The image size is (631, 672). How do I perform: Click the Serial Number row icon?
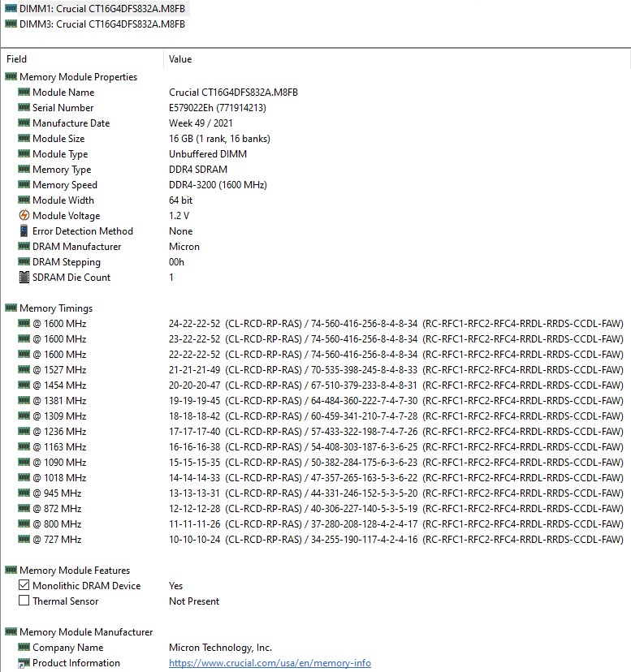[x=24, y=107]
